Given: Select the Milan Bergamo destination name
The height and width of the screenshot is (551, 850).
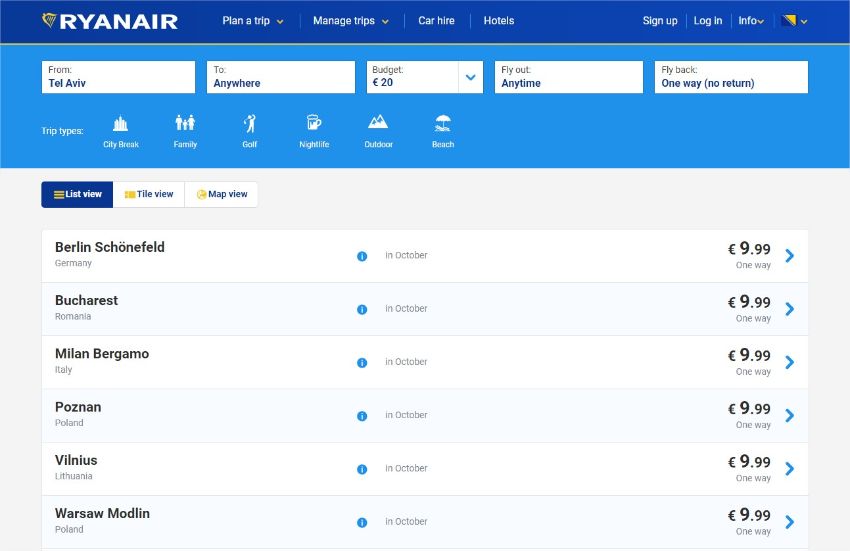Looking at the screenshot, I should click(102, 354).
